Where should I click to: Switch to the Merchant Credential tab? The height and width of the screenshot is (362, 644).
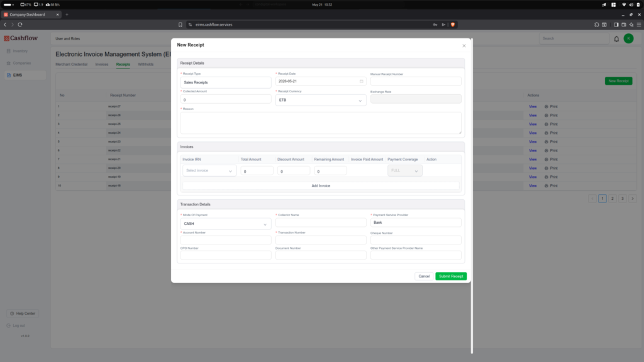[72, 65]
